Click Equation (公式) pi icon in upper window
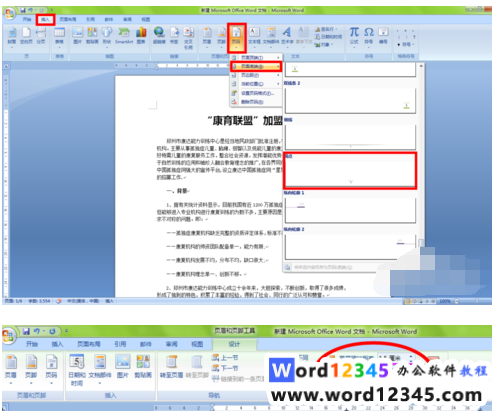 [x=354, y=37]
